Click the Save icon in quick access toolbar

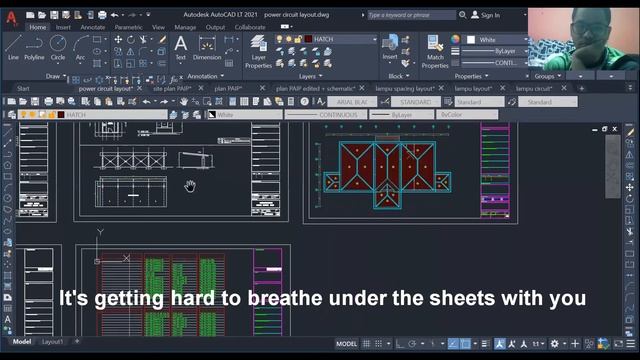click(x=54, y=15)
